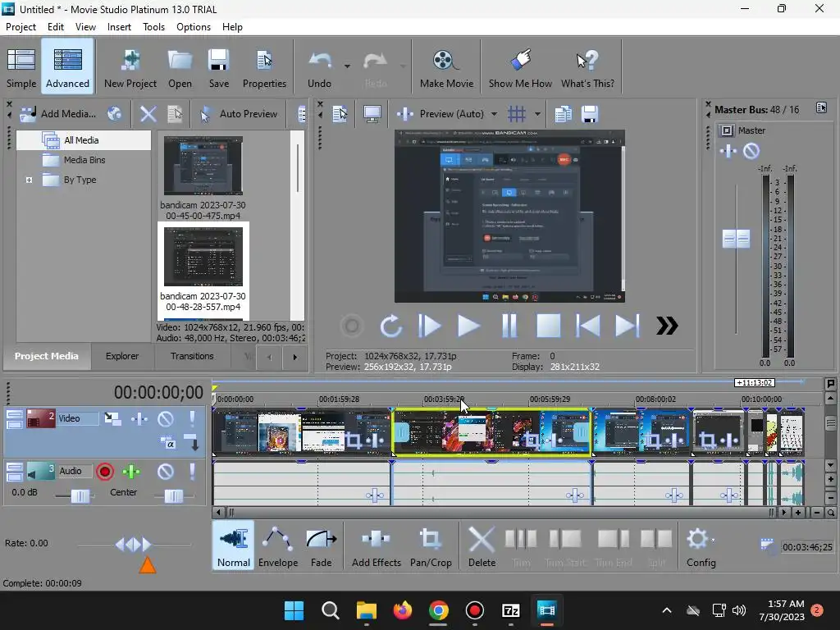Select bandicam 00-48-28-557.mp4 thumbnail
Viewport: 840px width, 630px height.
(203, 257)
